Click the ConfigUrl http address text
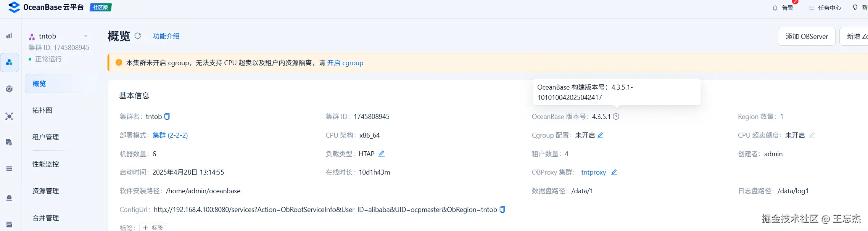Screen dimensions: 868x231 (x=325, y=209)
